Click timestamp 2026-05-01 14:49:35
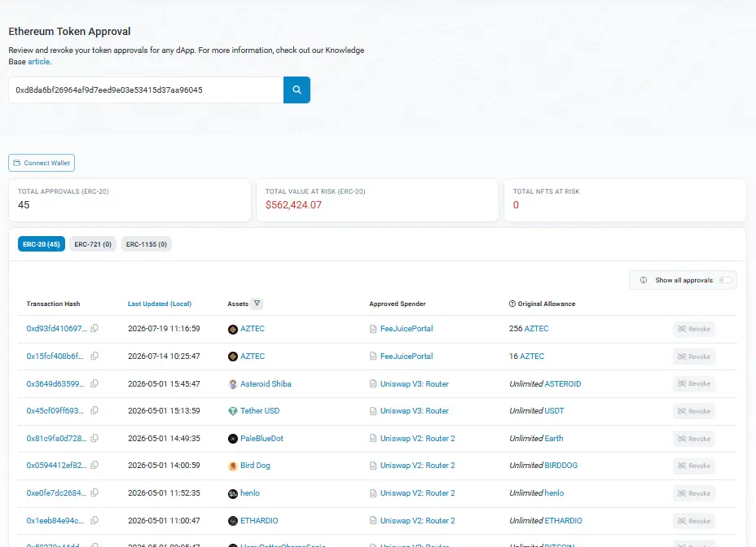 pos(164,438)
